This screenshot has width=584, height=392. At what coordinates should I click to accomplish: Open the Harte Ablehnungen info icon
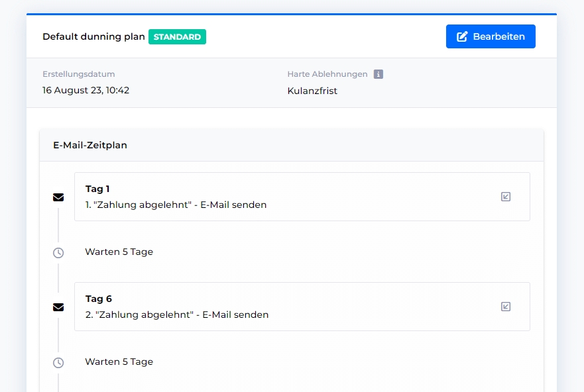coord(379,74)
